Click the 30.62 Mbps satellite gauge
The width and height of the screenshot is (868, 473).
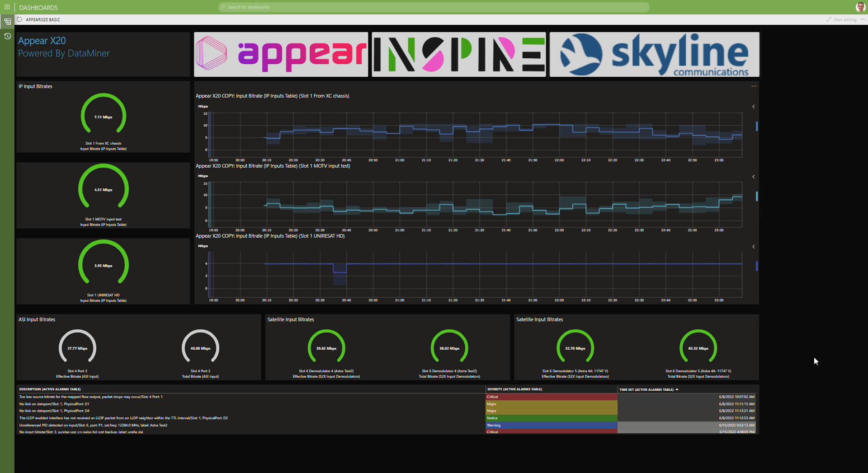coord(326,347)
